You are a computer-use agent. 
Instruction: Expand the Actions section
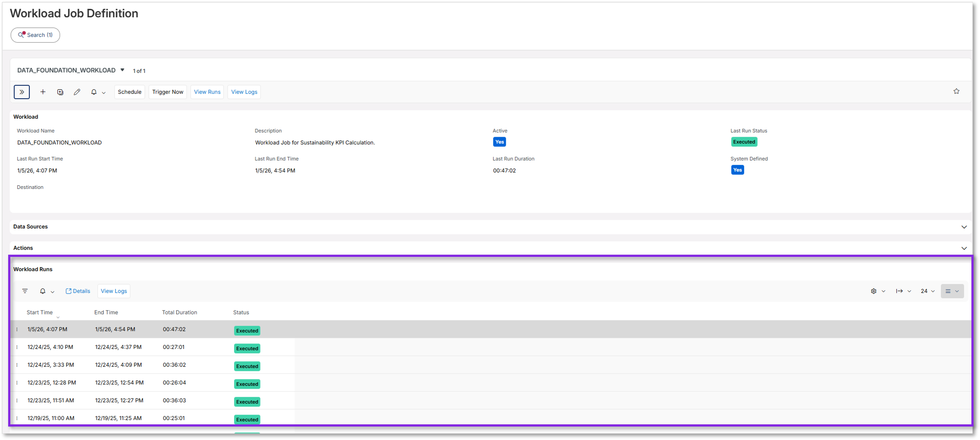click(964, 248)
